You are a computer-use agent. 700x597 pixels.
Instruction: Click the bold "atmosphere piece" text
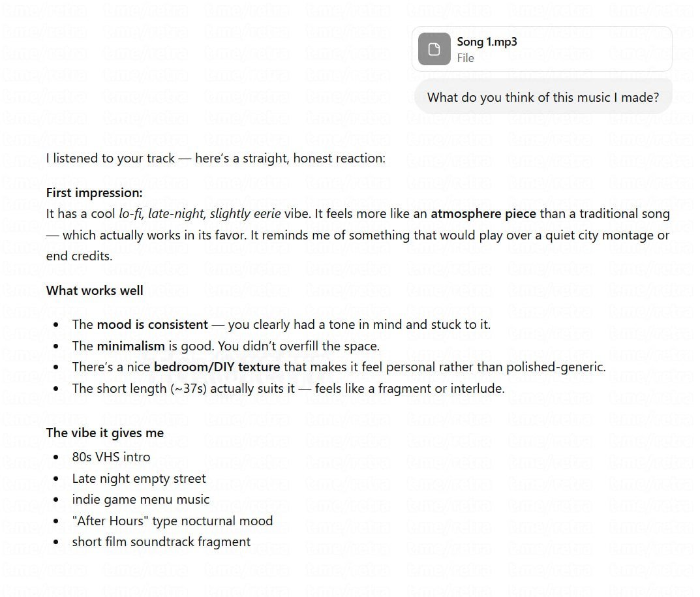(483, 214)
